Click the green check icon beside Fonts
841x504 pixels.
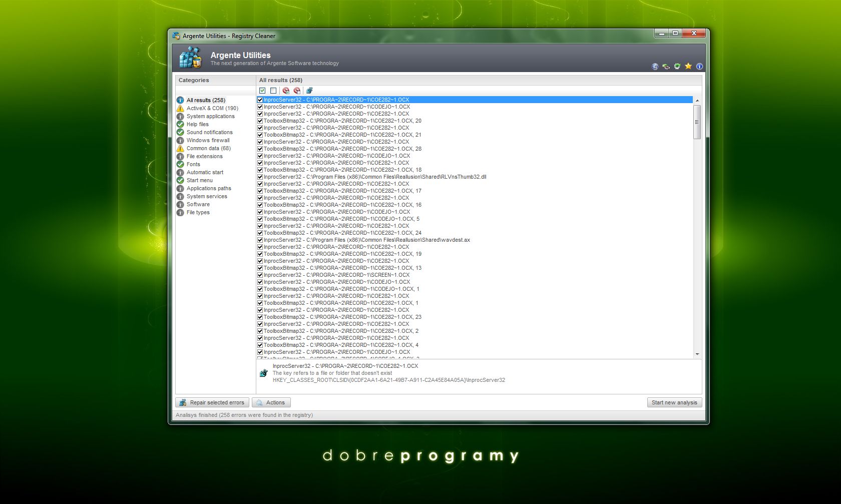click(x=180, y=164)
